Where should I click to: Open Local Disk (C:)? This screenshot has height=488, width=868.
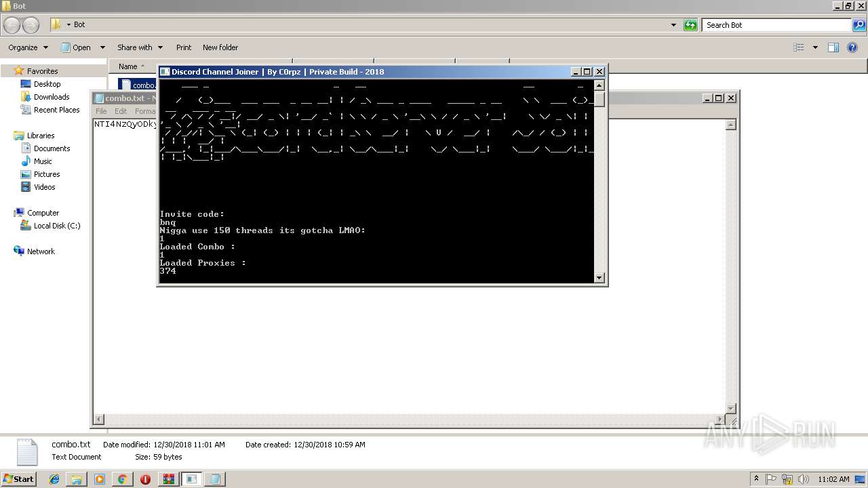click(x=57, y=226)
